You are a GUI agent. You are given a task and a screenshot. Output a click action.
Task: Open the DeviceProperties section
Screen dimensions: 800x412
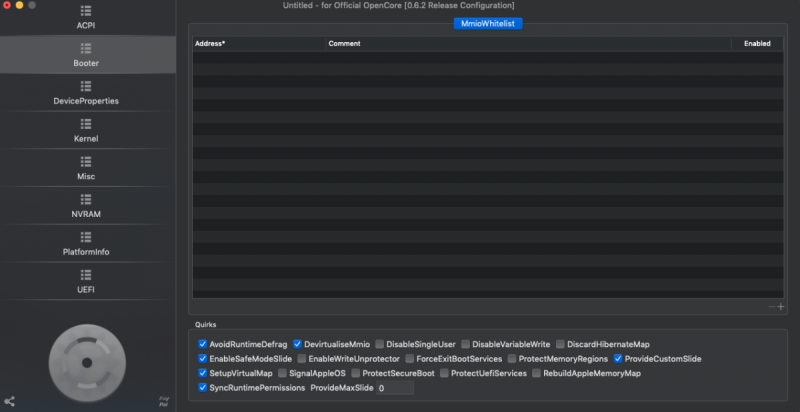[x=86, y=93]
